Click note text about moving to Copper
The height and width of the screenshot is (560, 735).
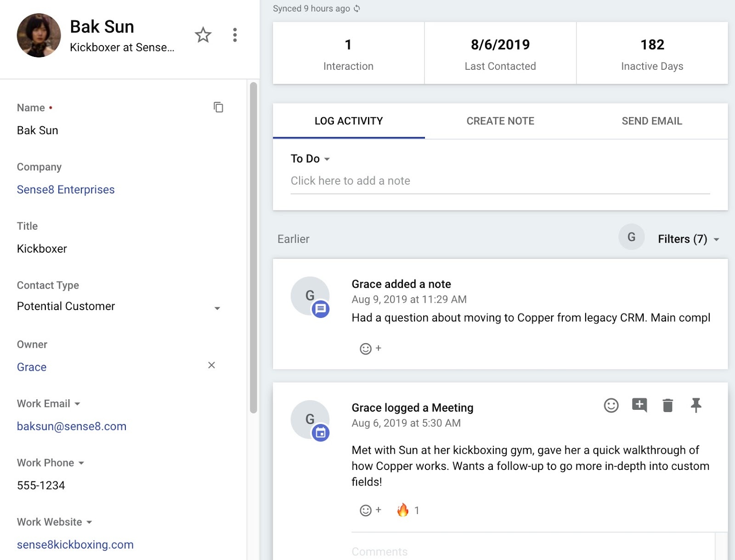pyautogui.click(x=531, y=318)
